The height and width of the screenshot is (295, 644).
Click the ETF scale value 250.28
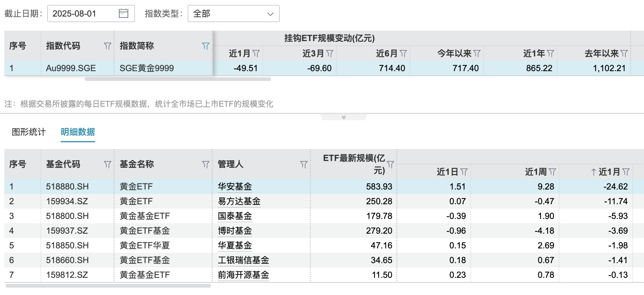tap(379, 201)
